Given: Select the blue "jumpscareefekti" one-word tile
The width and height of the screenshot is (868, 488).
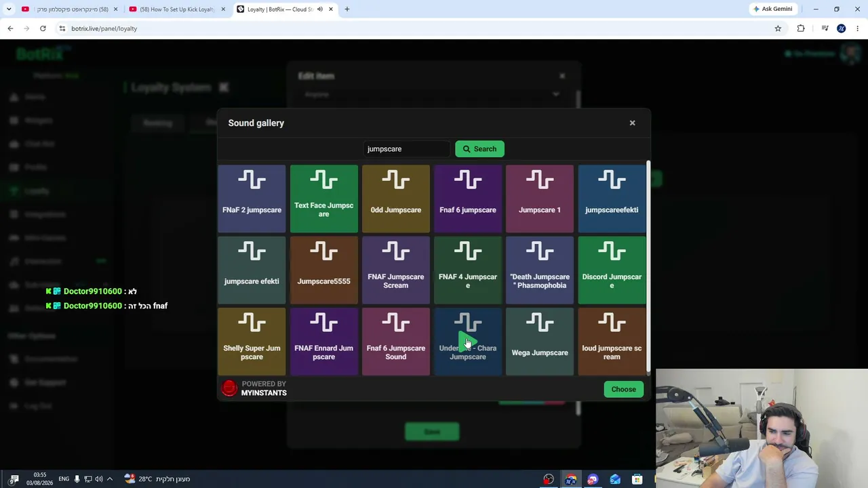Looking at the screenshot, I should click(612, 199).
